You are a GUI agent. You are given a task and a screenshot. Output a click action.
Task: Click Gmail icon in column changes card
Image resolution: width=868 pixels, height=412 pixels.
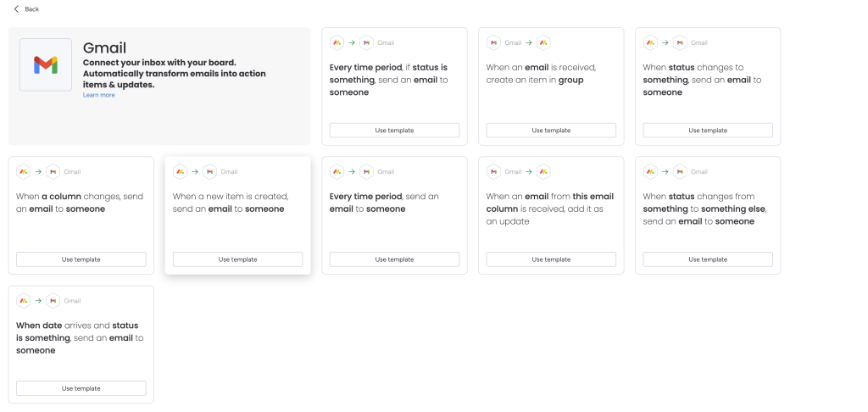[x=53, y=171]
